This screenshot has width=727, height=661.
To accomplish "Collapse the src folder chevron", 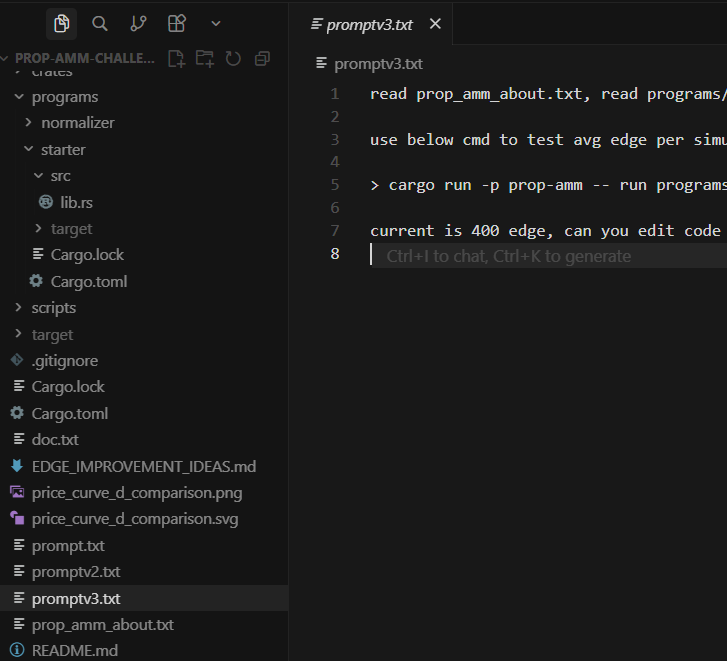I will [38, 176].
